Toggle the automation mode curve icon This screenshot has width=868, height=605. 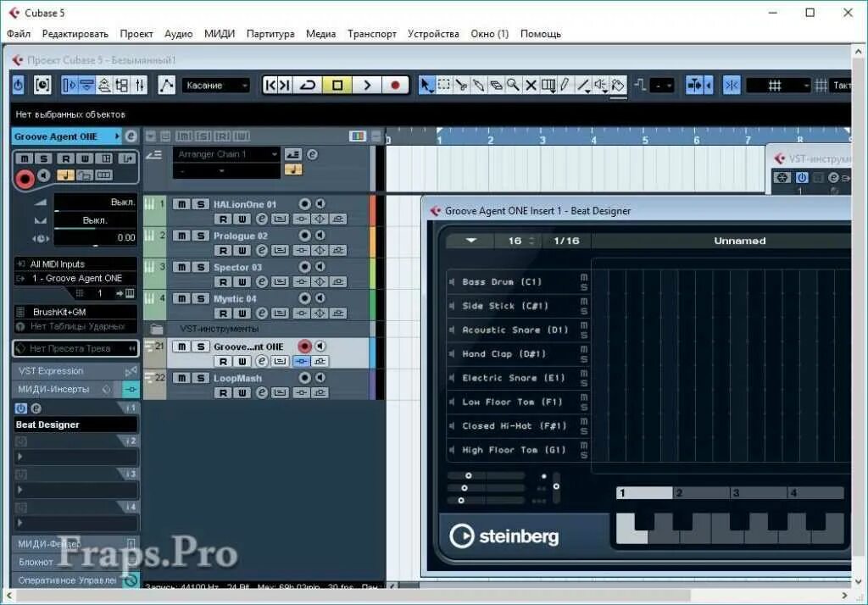(x=166, y=86)
